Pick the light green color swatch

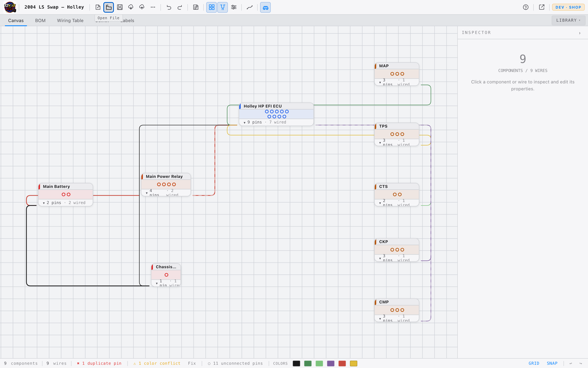pos(319,363)
